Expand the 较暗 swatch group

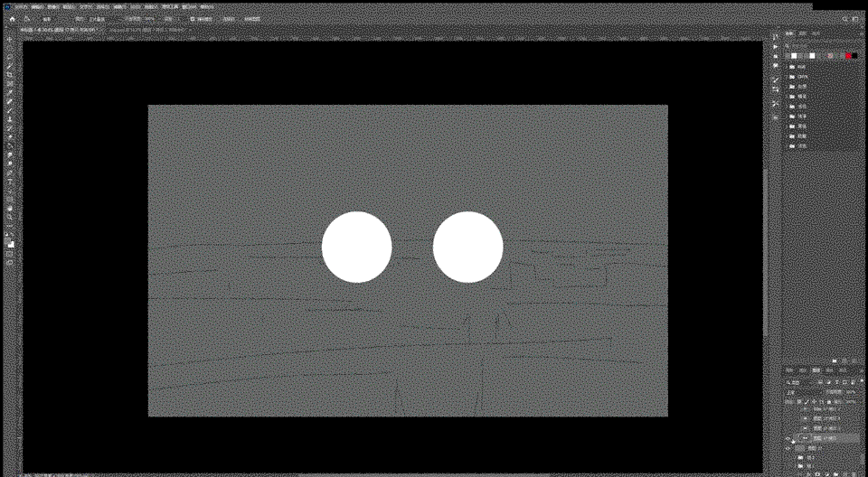coord(788,136)
